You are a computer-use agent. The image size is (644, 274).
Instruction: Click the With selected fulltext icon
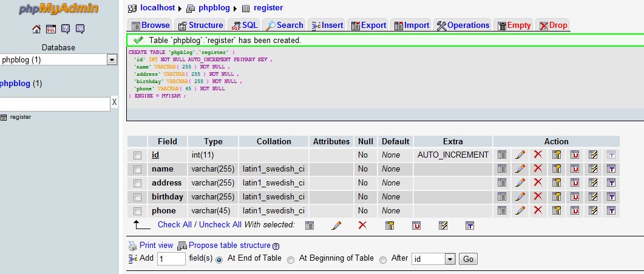click(470, 226)
